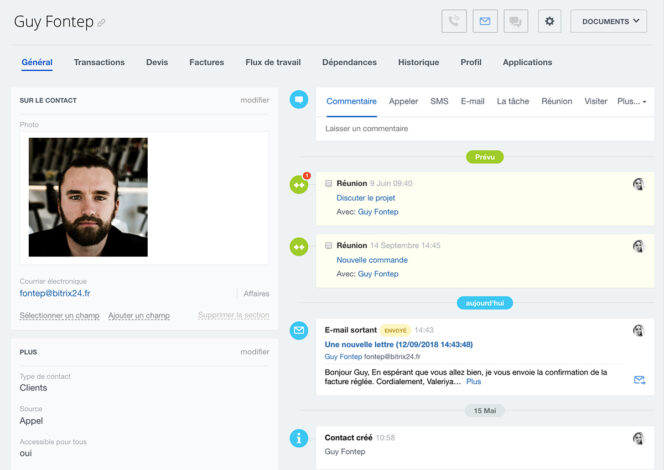The width and height of the screenshot is (664, 470).
Task: Click the info icon beside Contact créé
Action: coord(298,438)
